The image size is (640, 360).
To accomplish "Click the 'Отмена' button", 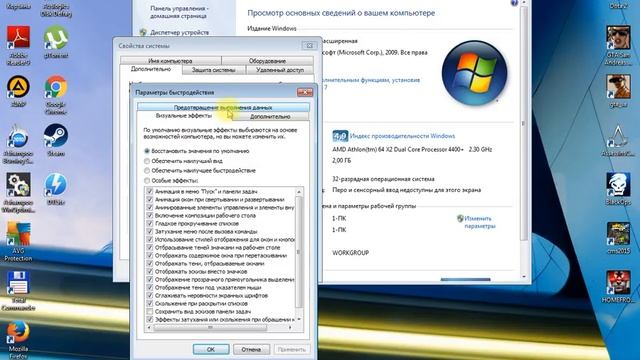I will coord(251,349).
